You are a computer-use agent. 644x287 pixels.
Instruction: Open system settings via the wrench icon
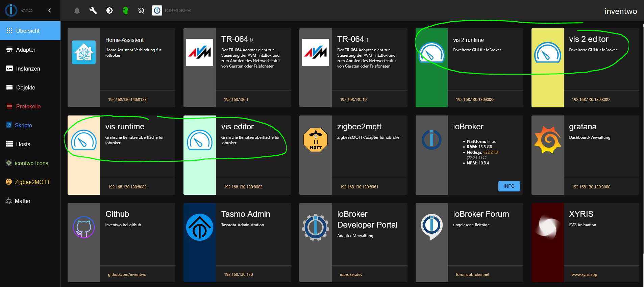point(93,10)
